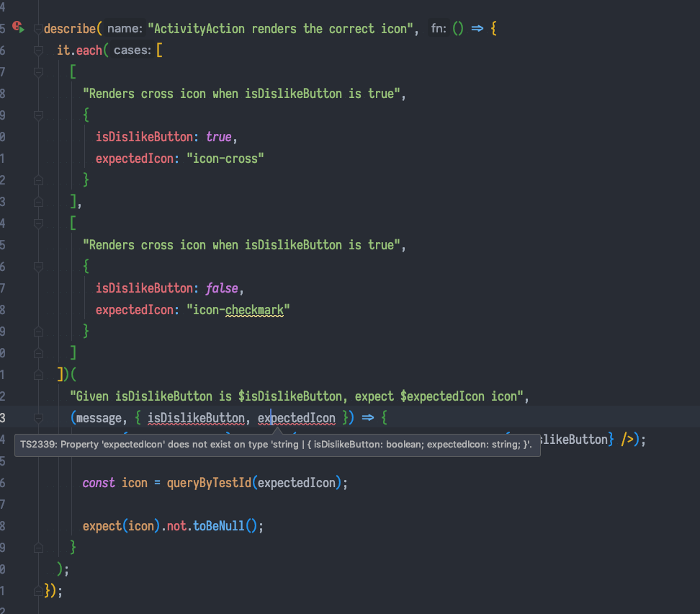This screenshot has height=614, width=700.
Task: Collapse the it.each block fold marker
Action: point(38,50)
